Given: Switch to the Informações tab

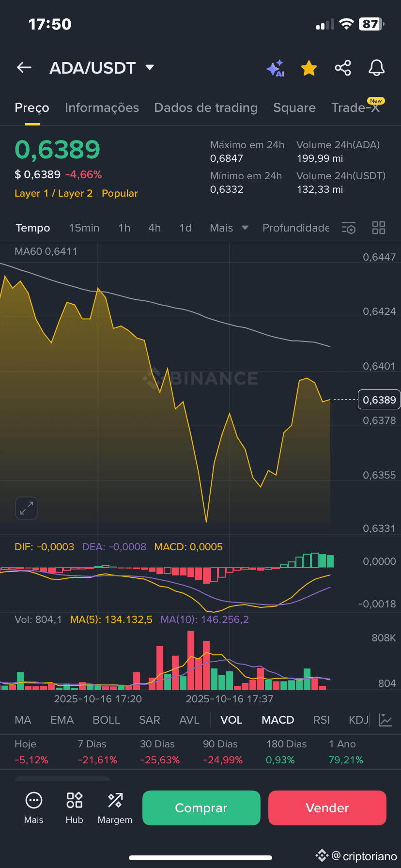Looking at the screenshot, I should pos(102,108).
